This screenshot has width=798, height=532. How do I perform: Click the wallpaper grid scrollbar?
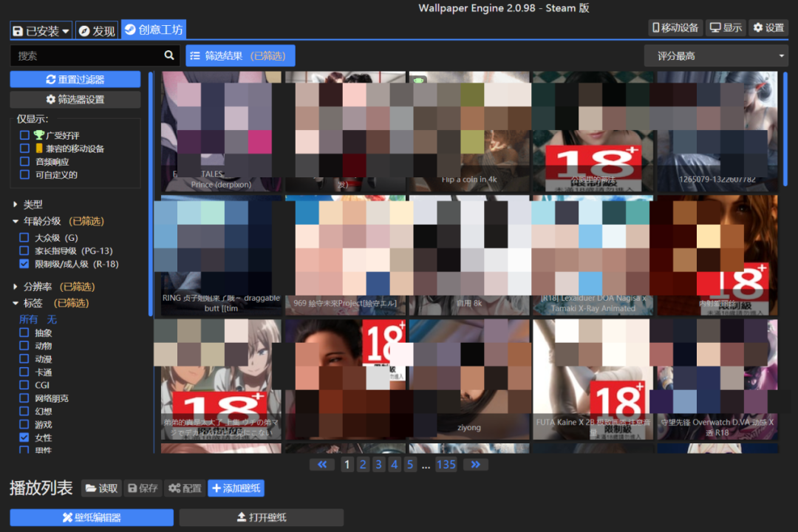tap(785, 129)
